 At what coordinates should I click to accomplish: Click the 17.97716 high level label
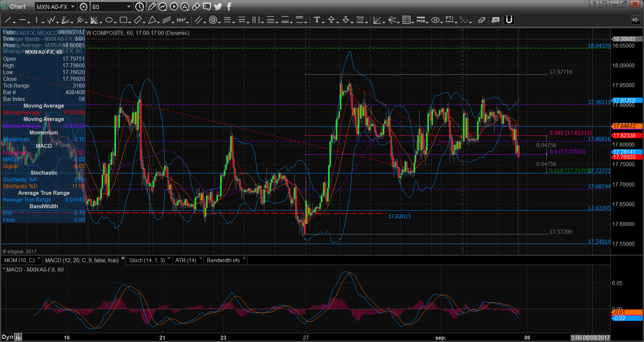(x=561, y=72)
